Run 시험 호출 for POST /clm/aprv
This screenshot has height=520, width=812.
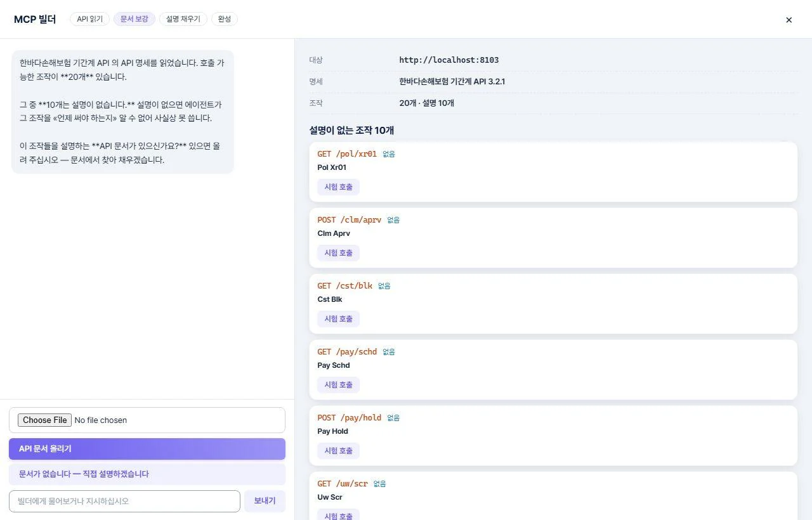[x=338, y=253]
